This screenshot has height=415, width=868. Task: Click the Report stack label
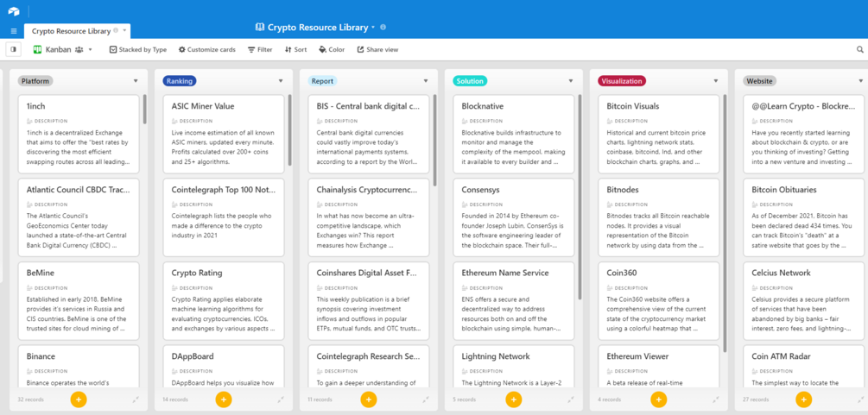pos(322,81)
